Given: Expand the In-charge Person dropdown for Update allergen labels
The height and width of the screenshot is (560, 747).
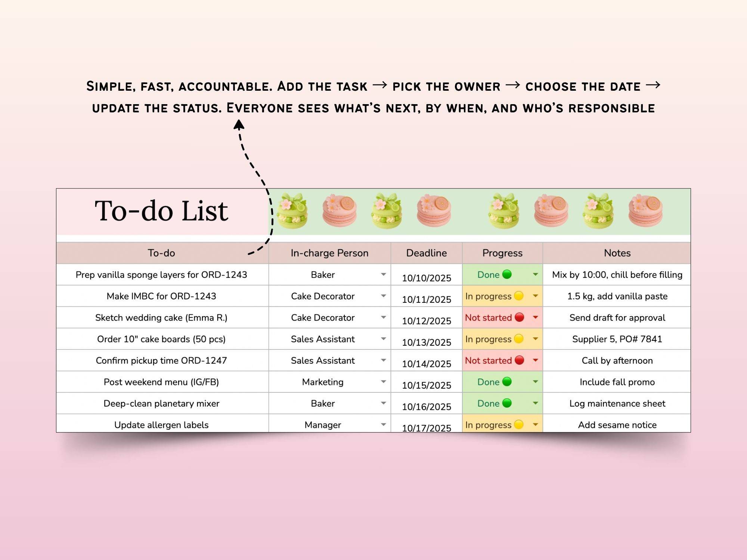Looking at the screenshot, I should [383, 424].
